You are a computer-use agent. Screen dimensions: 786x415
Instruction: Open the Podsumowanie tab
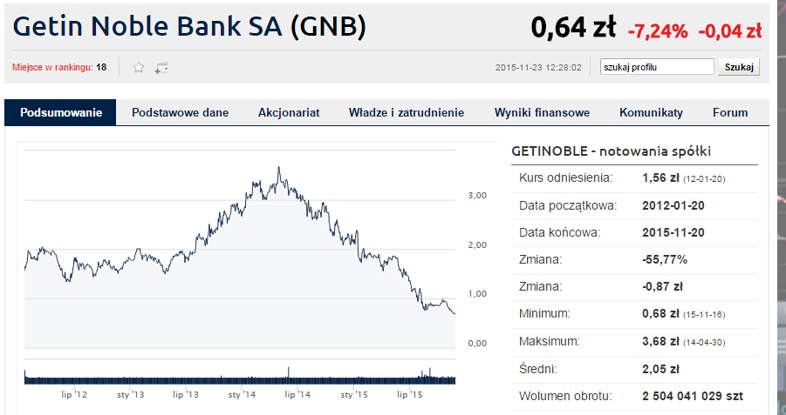pyautogui.click(x=61, y=112)
